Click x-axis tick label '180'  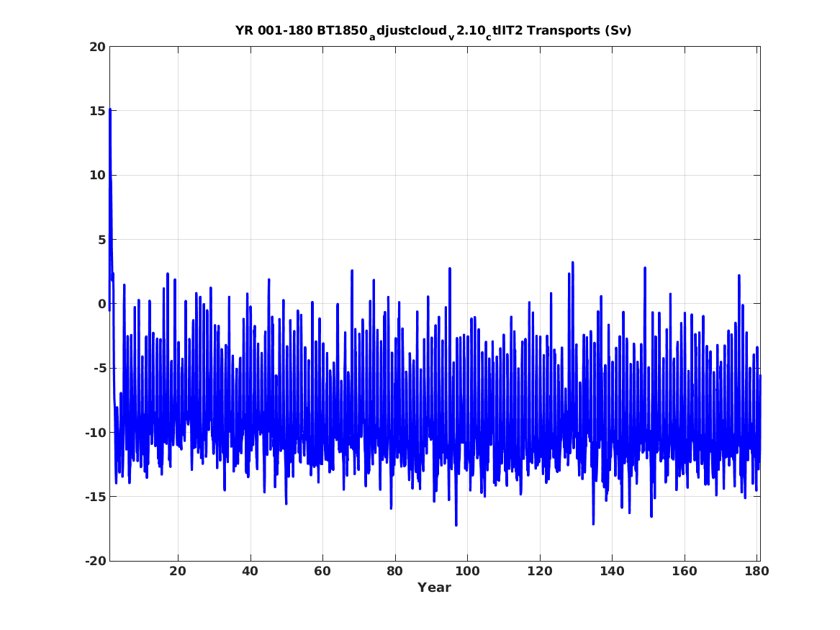click(x=757, y=572)
